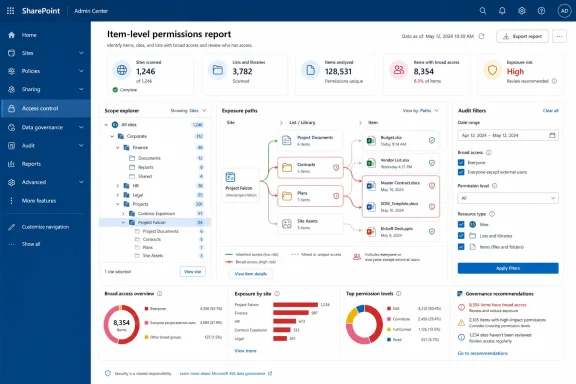Open the Permission level dropdown
The height and width of the screenshot is (384, 576).
tap(508, 198)
